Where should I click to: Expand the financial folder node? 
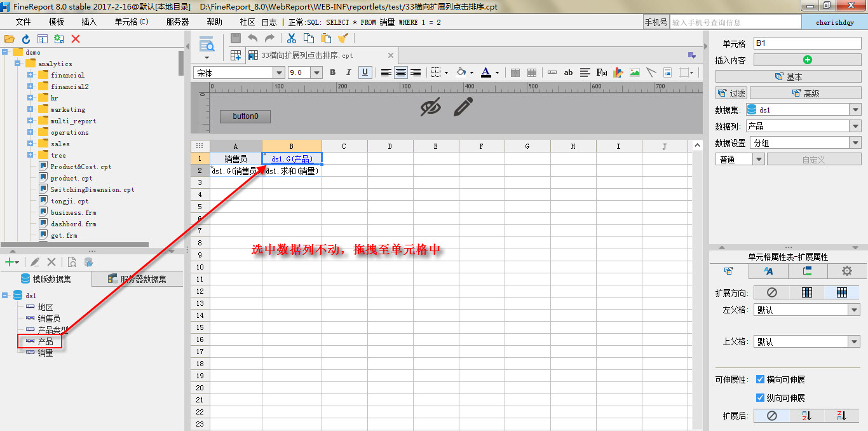(30, 75)
